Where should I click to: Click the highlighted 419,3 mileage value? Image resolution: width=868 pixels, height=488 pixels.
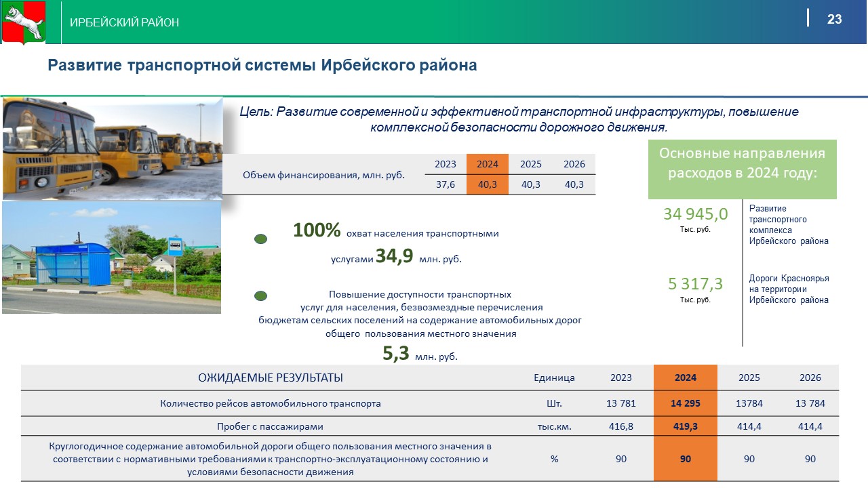click(x=685, y=426)
